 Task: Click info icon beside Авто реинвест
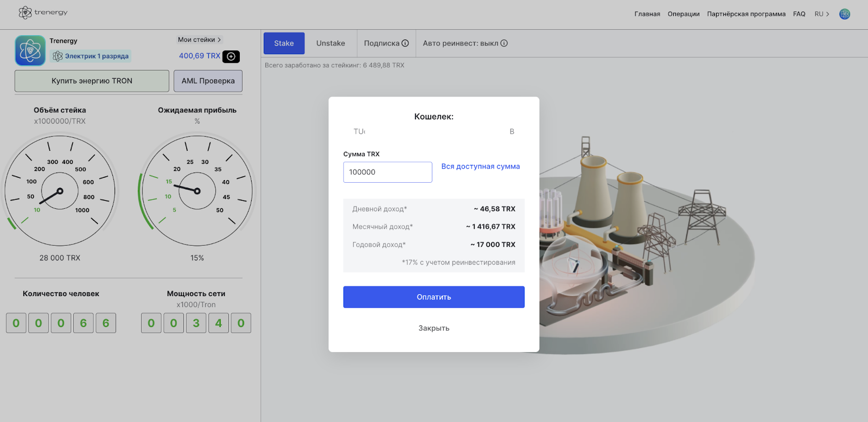[x=504, y=43]
